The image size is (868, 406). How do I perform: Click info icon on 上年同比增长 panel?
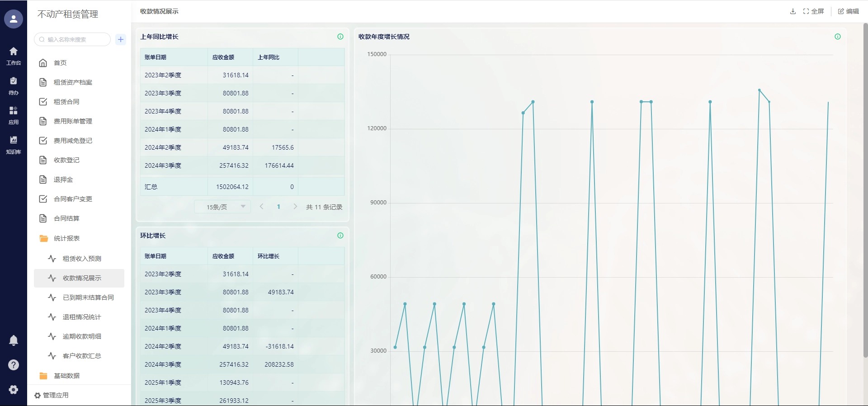click(340, 37)
